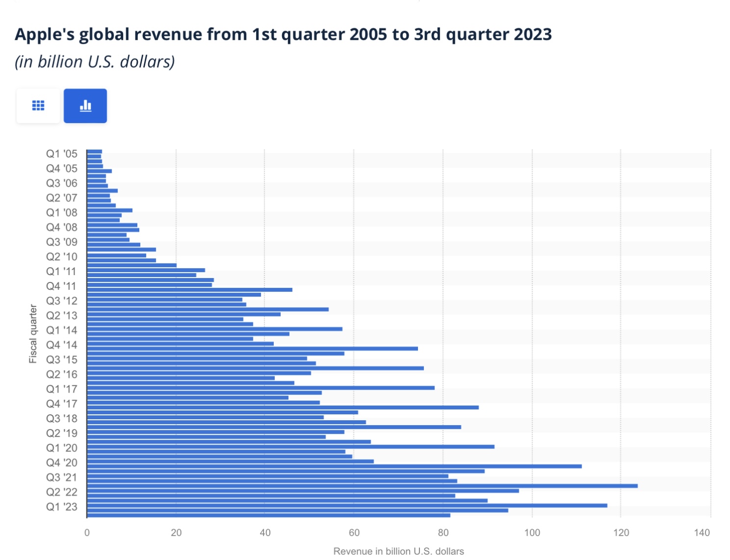Image resolution: width=730 pixels, height=560 pixels.
Task: Click the Q1 '20 axis label
Action: coord(62,448)
